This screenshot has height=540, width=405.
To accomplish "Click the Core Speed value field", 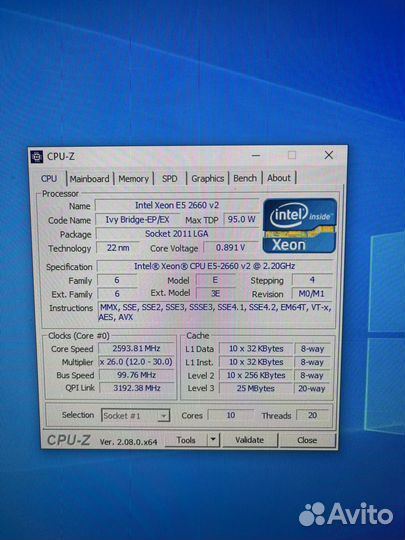I will coord(136,349).
